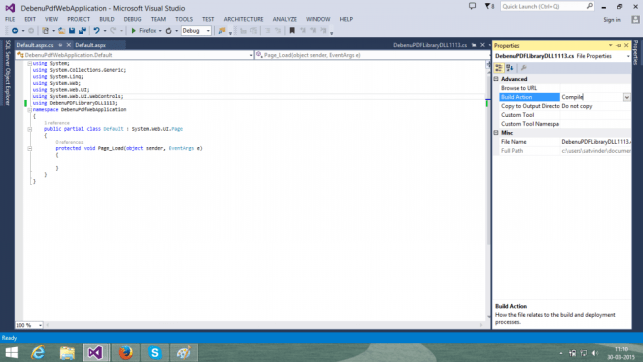This screenshot has width=643, height=362.
Task: Click the Sign in link
Action: click(x=611, y=20)
